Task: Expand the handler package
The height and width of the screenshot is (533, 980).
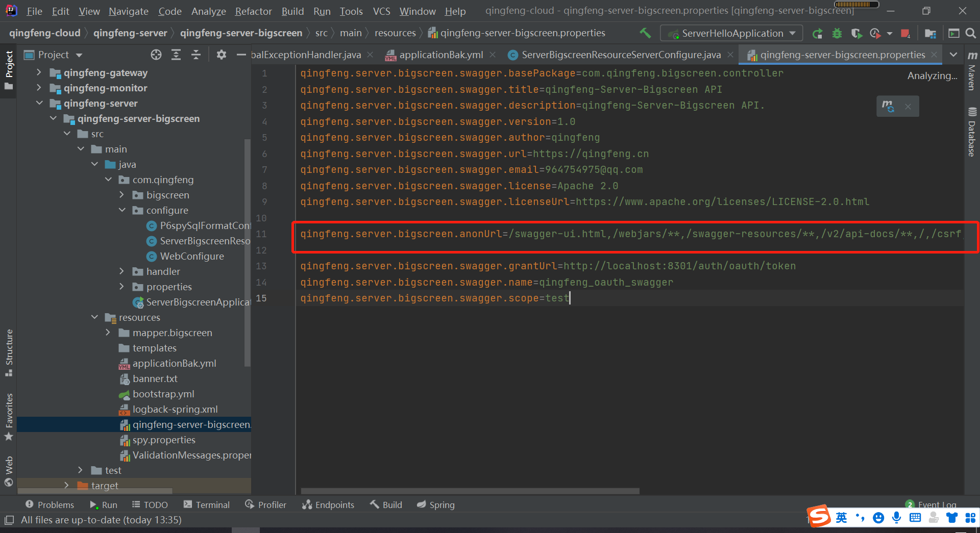Action: click(121, 272)
